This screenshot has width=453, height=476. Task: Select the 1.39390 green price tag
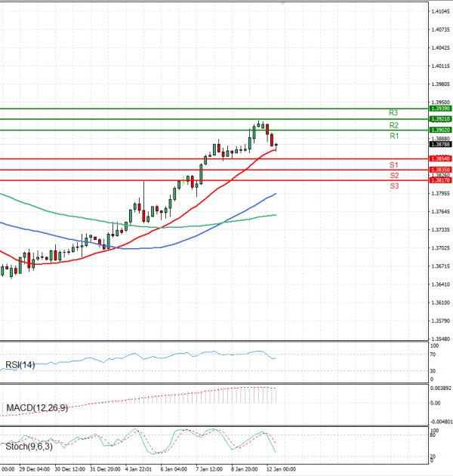coord(440,109)
